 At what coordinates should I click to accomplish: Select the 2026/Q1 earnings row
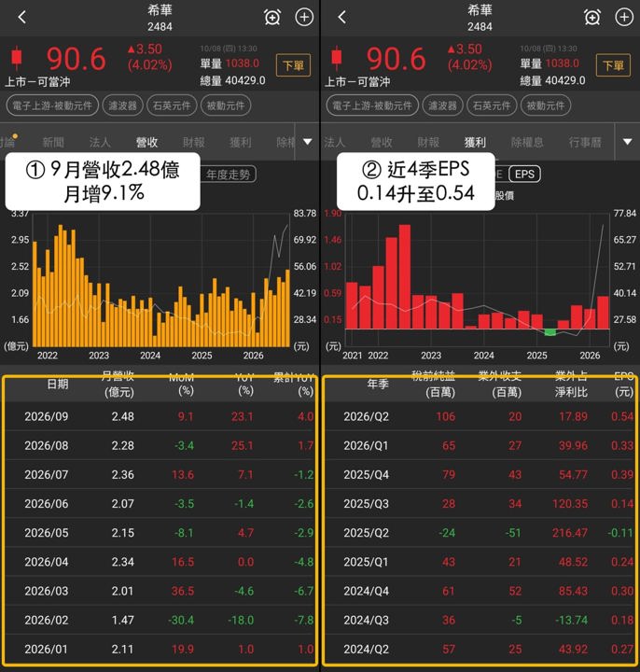click(480, 446)
